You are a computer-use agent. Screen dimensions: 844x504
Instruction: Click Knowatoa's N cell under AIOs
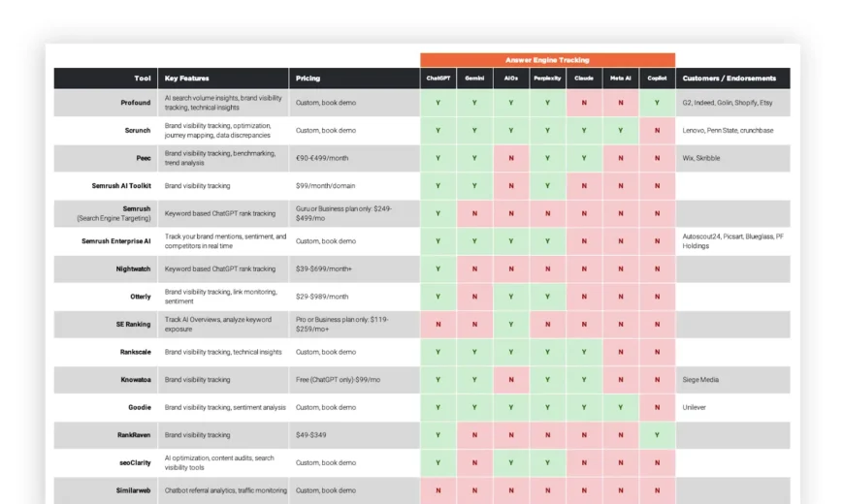click(x=511, y=380)
